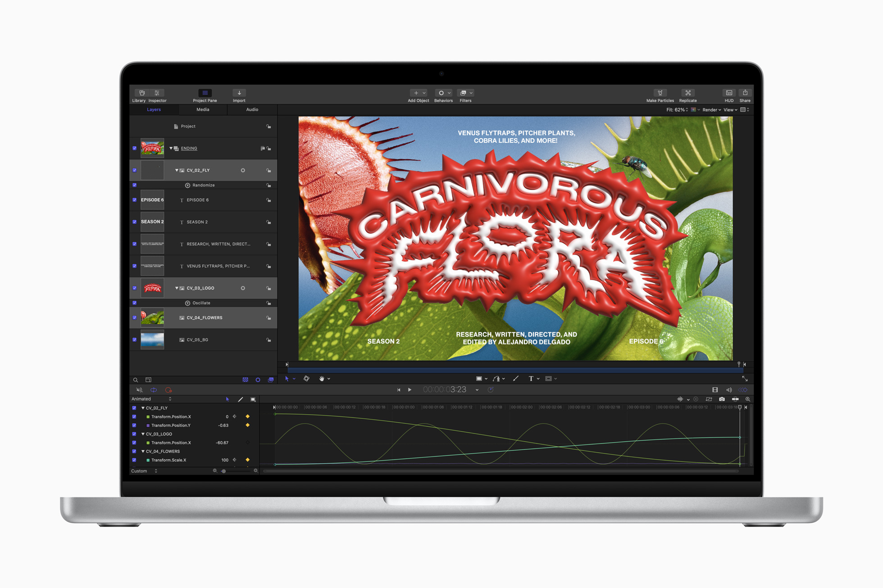
Task: Uncheck the SEASON 2 layer activation checkbox
Action: click(x=134, y=222)
